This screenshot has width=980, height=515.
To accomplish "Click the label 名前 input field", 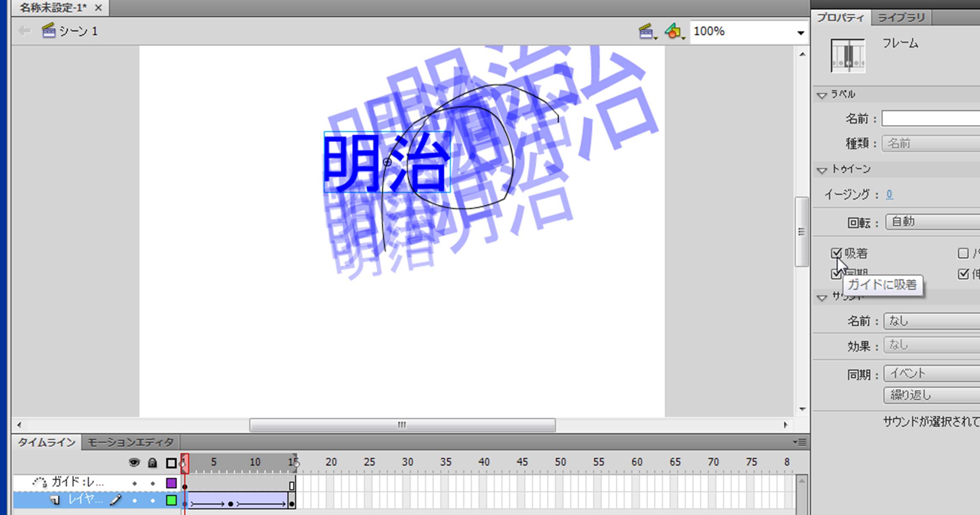I will 930,119.
